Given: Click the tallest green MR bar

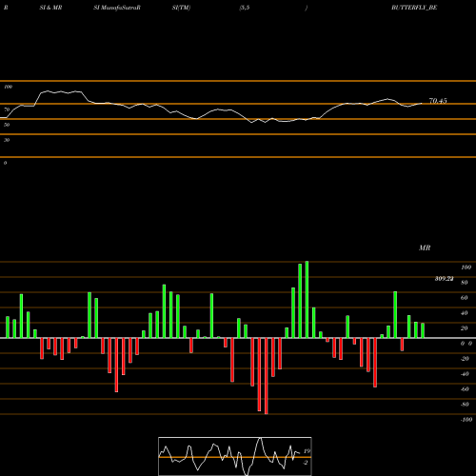Looking at the screenshot, I should click(307, 300).
